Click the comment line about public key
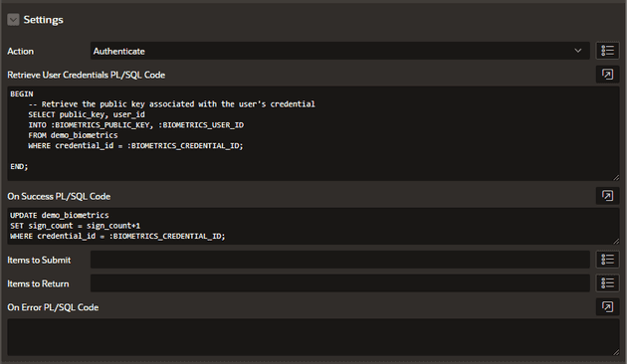The image size is (627, 364). 171,104
